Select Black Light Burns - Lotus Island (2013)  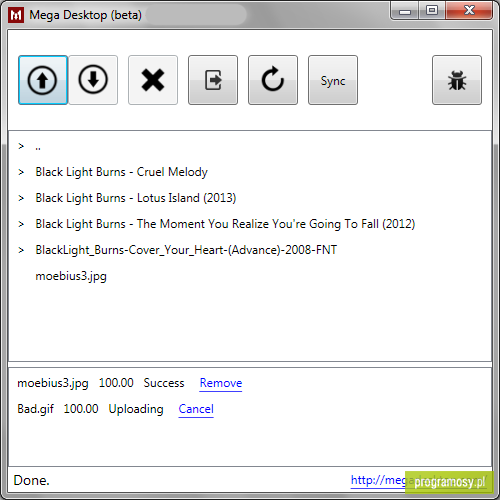(x=136, y=198)
